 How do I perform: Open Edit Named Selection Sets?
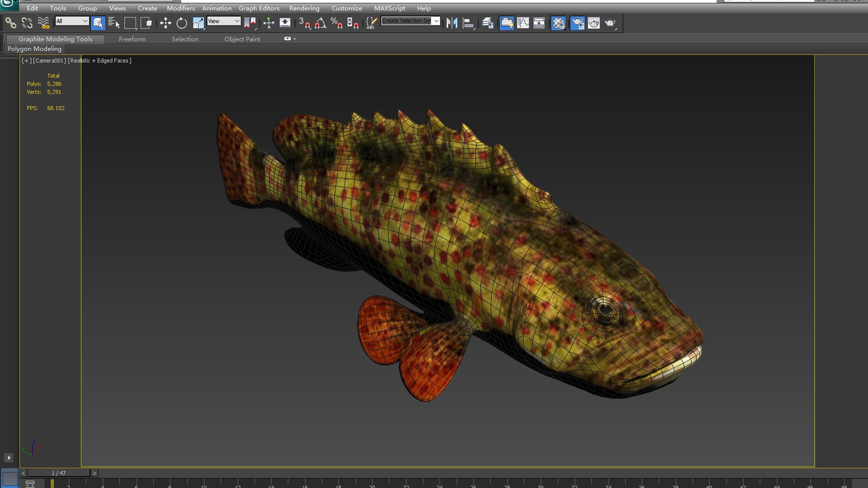pyautogui.click(x=371, y=23)
